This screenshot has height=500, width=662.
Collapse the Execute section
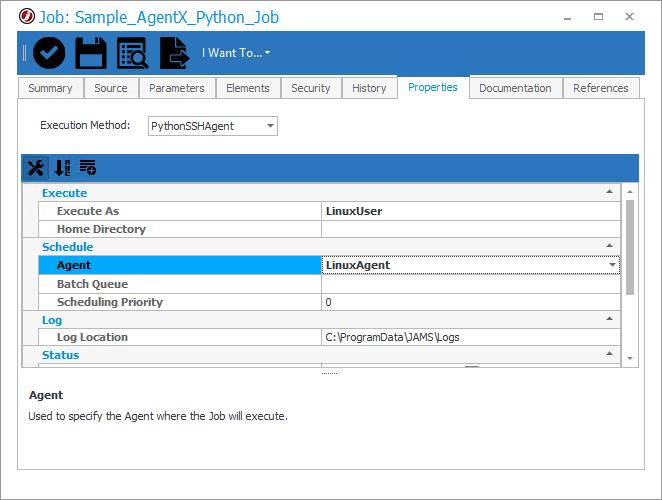tap(609, 192)
